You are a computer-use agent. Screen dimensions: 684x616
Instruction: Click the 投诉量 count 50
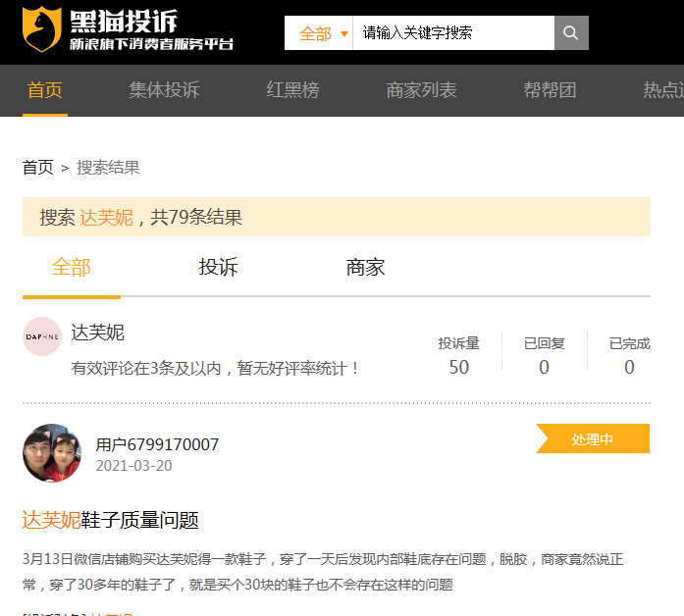[459, 367]
